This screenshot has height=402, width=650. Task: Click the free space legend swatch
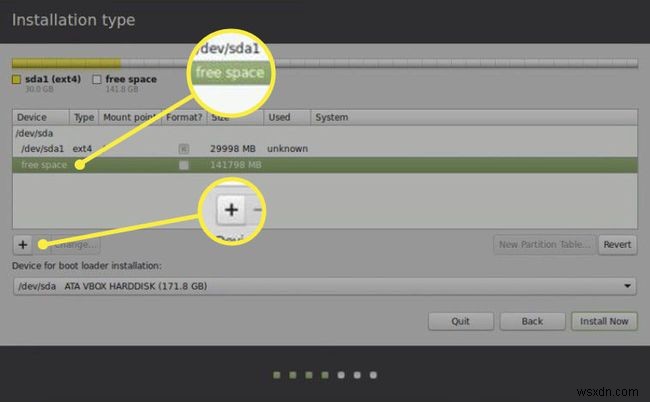pyautogui.click(x=97, y=79)
